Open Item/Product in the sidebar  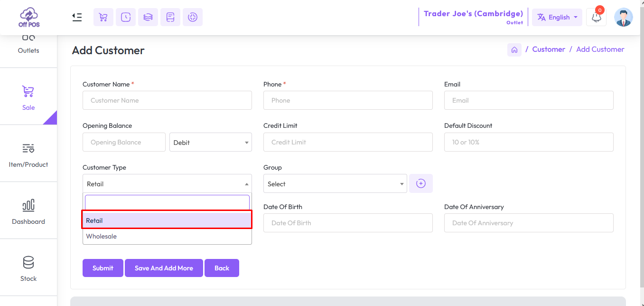coord(28,153)
